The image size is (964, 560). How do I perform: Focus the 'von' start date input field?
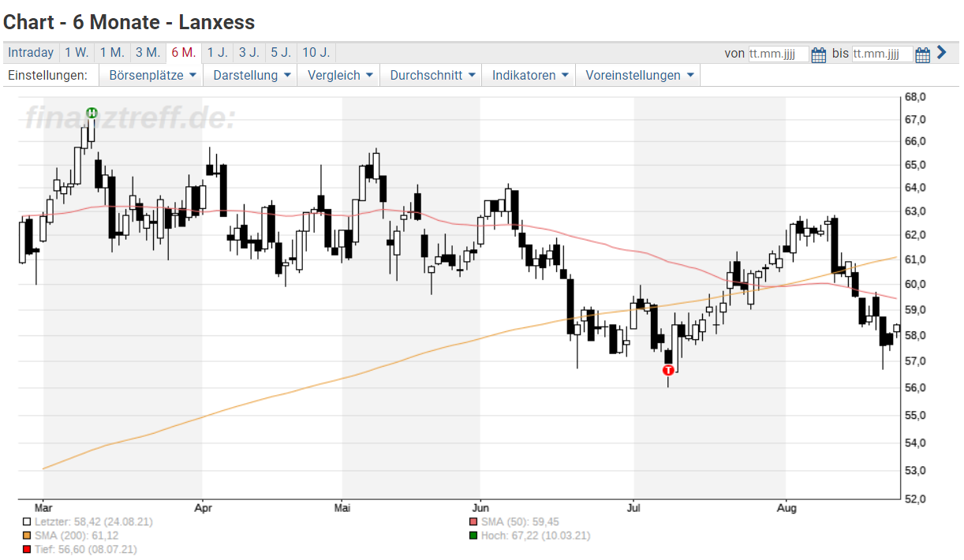click(x=779, y=54)
